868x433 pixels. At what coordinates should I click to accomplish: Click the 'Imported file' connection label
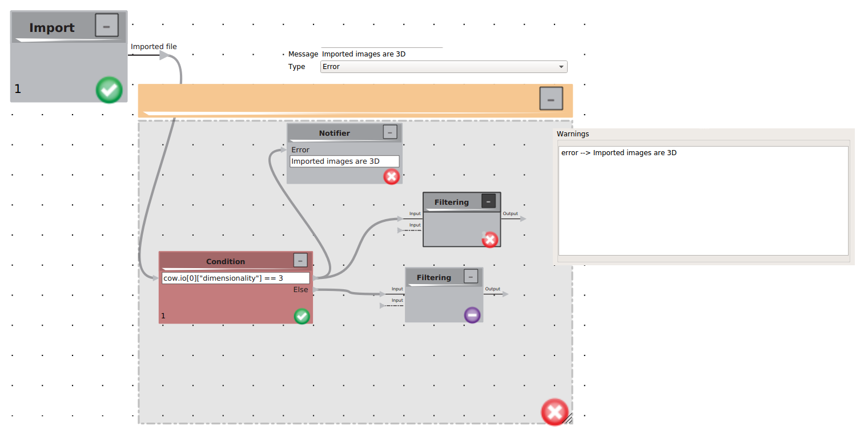(x=154, y=46)
